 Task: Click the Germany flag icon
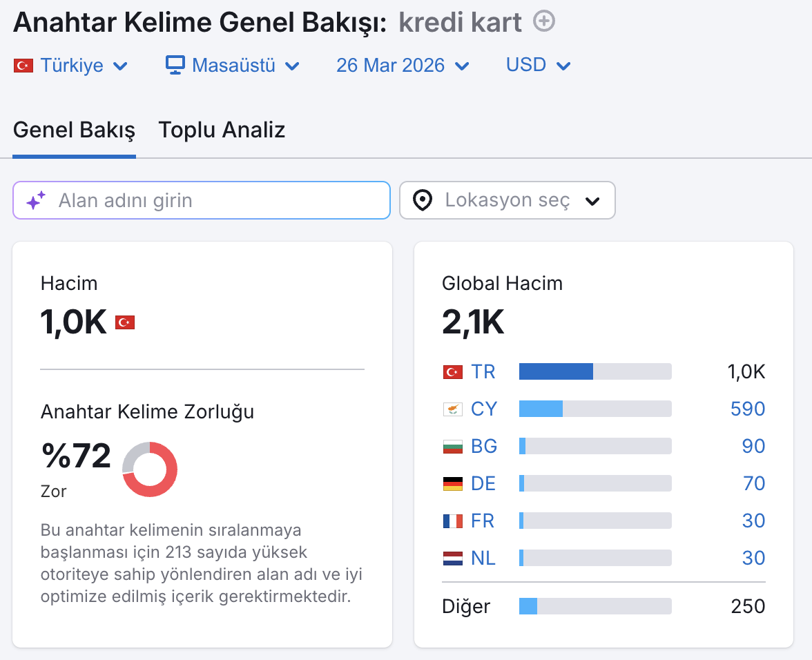click(453, 483)
